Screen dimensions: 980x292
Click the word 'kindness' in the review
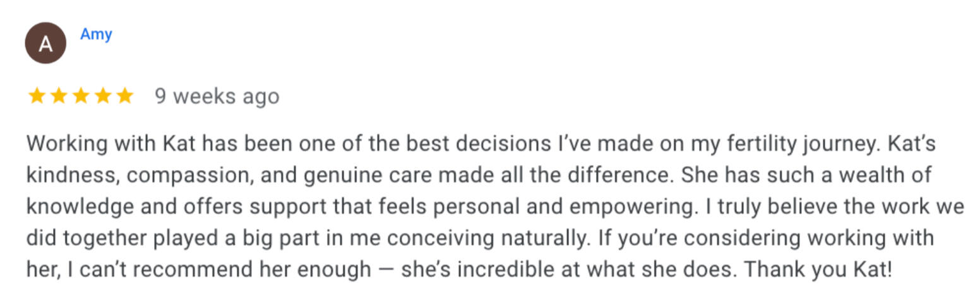point(71,175)
